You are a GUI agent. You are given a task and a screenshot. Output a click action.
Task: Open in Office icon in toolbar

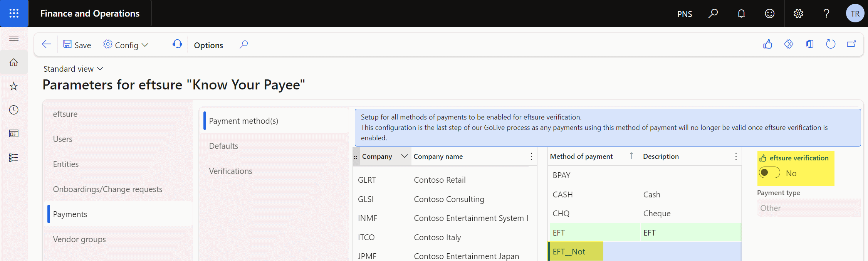810,44
